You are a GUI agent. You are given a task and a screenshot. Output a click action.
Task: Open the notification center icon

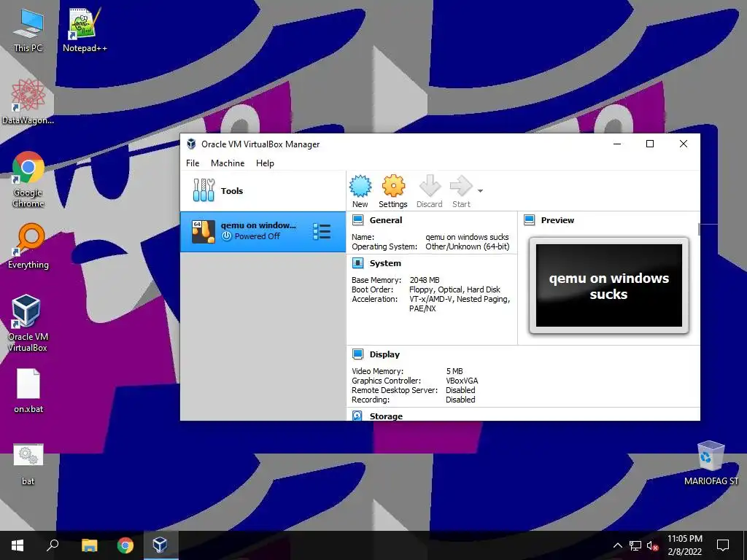[723, 545]
